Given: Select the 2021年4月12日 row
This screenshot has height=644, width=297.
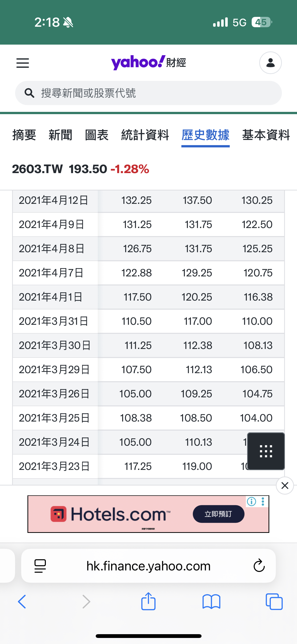Looking at the screenshot, I should (x=54, y=201).
